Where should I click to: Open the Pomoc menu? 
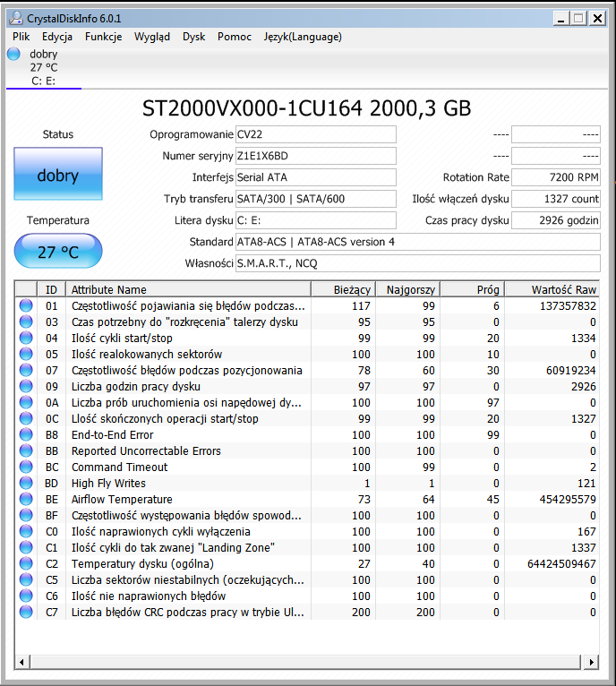click(x=235, y=37)
